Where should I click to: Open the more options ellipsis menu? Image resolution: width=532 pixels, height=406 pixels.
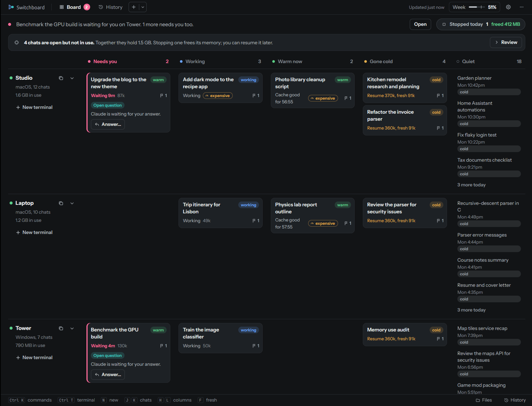pyautogui.click(x=522, y=7)
